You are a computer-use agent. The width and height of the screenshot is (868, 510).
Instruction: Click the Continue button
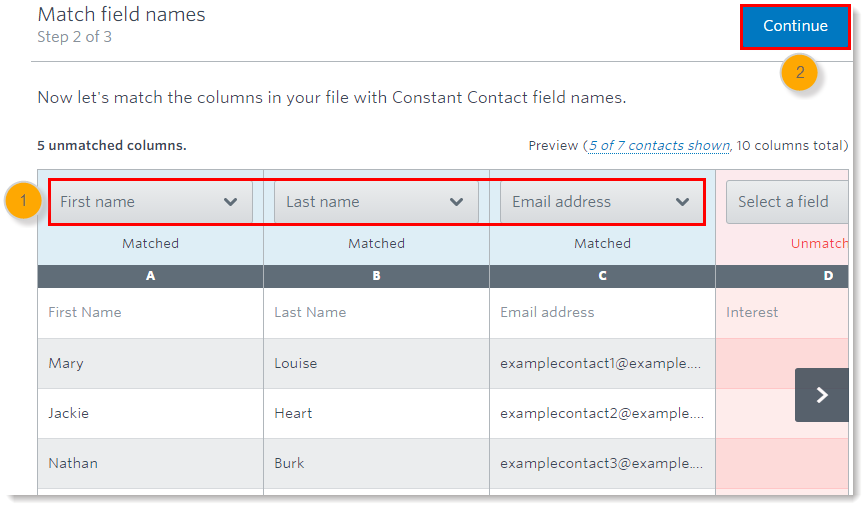[795, 27]
